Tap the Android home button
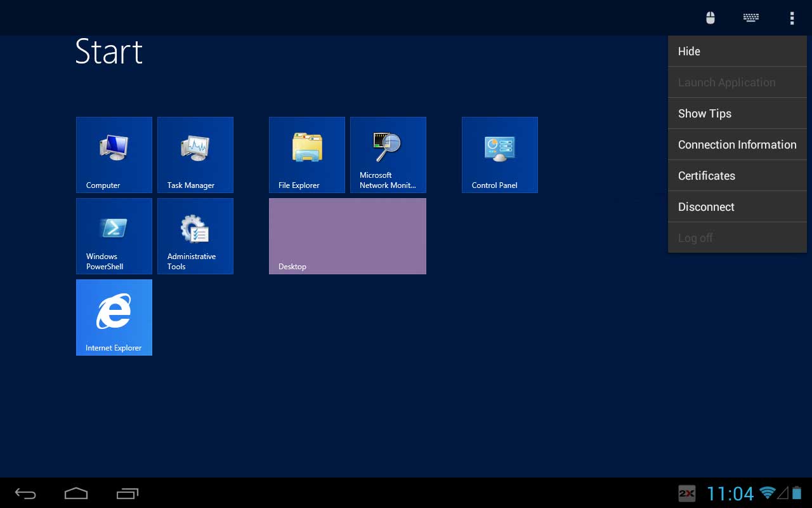812x508 pixels. [76, 493]
